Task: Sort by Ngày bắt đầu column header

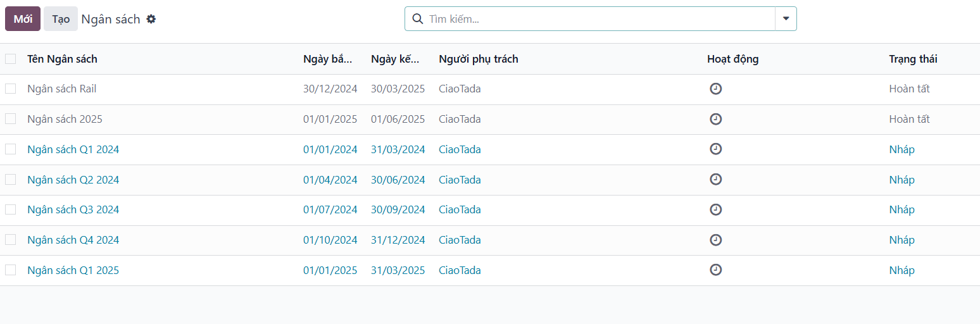Action: click(x=328, y=59)
